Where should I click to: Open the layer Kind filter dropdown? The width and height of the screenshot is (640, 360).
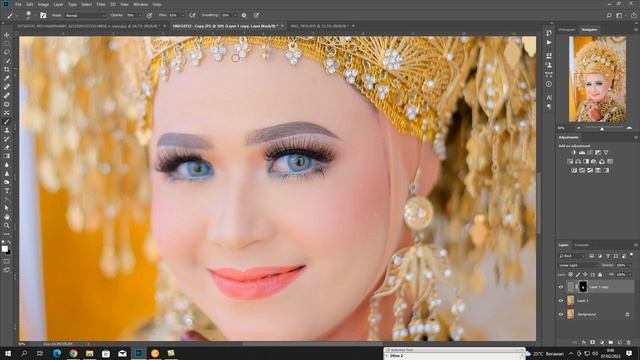(572, 256)
